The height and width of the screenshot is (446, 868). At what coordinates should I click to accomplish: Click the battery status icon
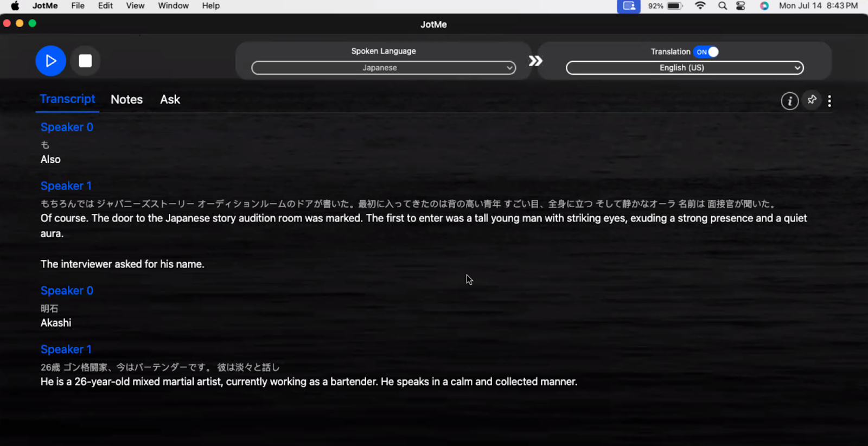674,6
